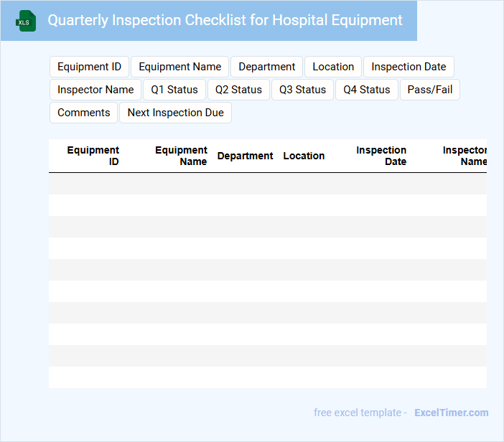Image resolution: width=504 pixels, height=442 pixels.
Task: Click the Quarterly Inspection Checklist title
Action: 225,20
